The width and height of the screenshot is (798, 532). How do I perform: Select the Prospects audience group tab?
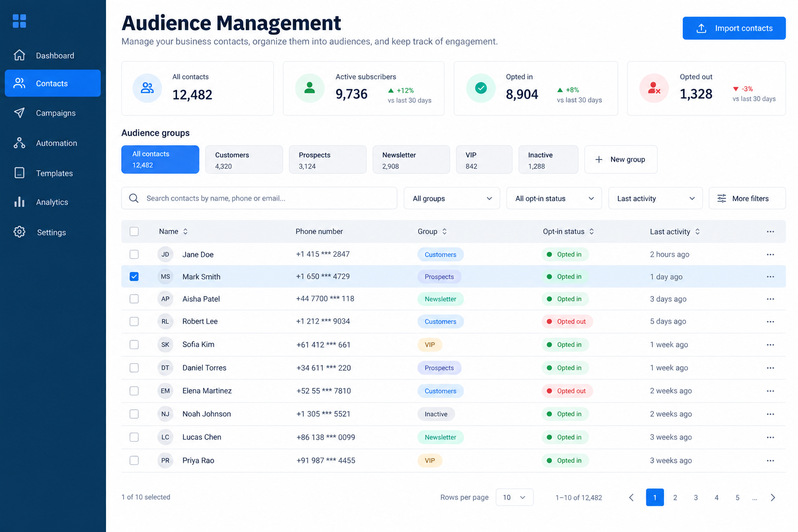pyautogui.click(x=328, y=159)
